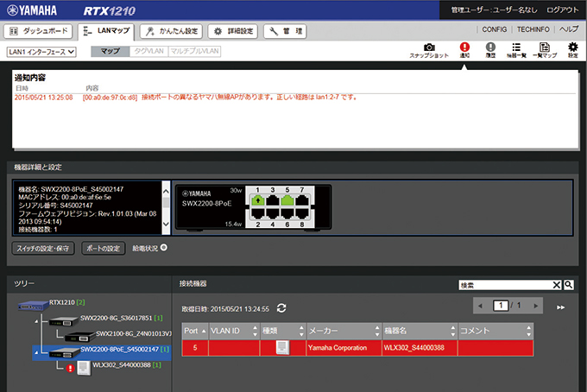The width and height of the screenshot is (587, 392).
Task: Click the magnifier search icon
Action: point(569,285)
